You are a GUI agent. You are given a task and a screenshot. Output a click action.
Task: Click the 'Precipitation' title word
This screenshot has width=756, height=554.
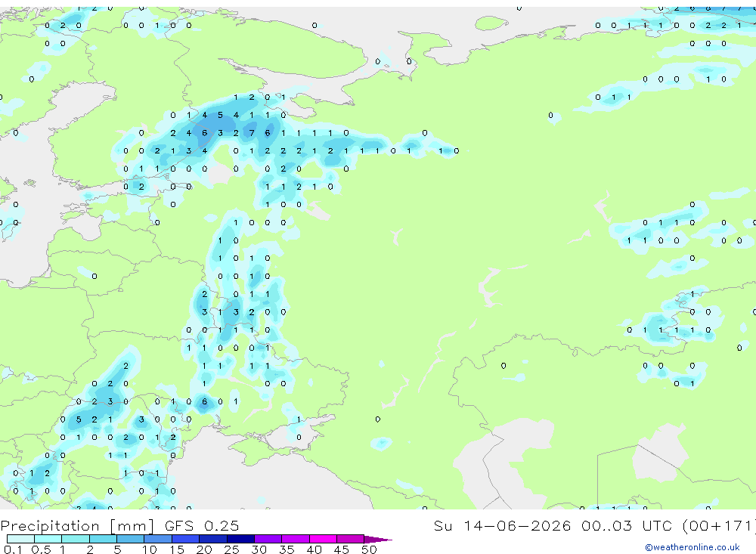pyautogui.click(x=50, y=526)
